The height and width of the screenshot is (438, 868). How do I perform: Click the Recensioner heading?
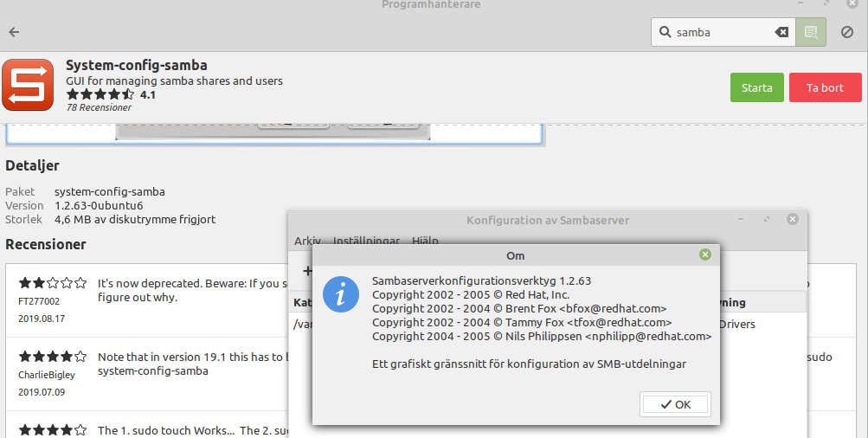tap(45, 244)
